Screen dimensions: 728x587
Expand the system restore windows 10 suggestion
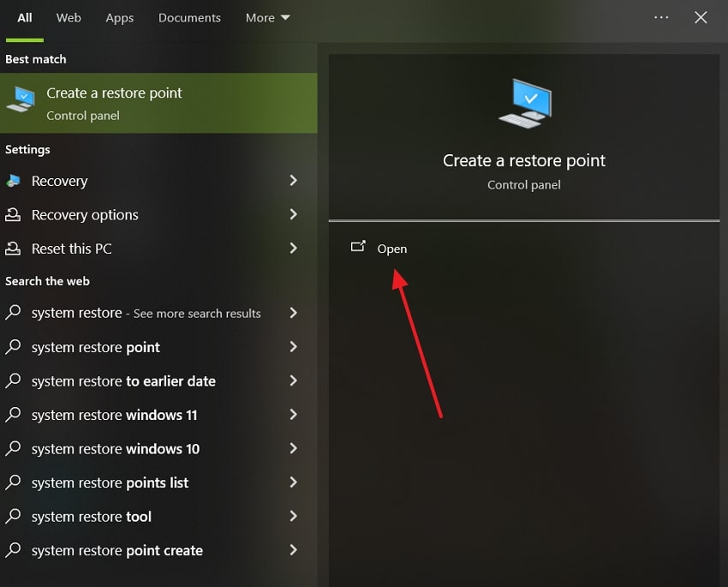click(294, 448)
